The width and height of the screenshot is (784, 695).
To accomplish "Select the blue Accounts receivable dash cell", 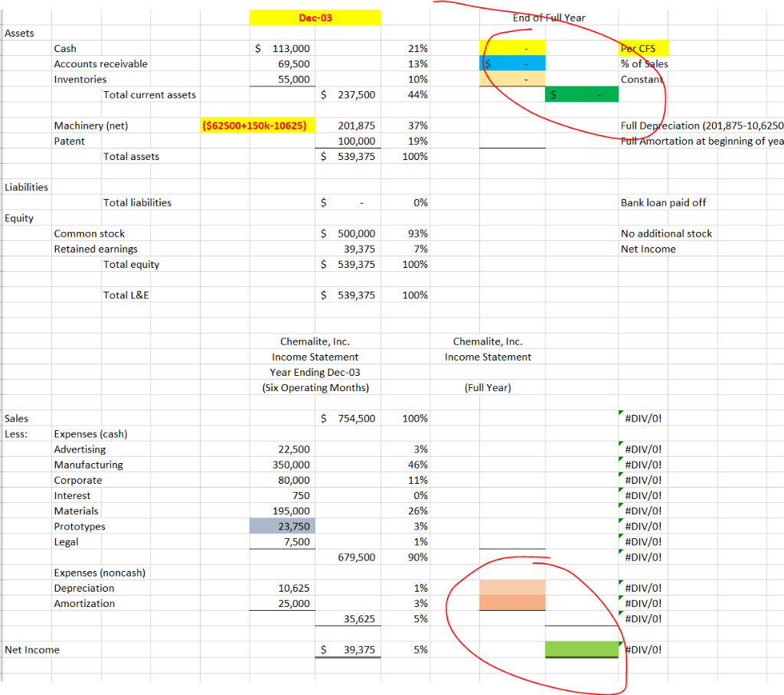I will pos(511,64).
